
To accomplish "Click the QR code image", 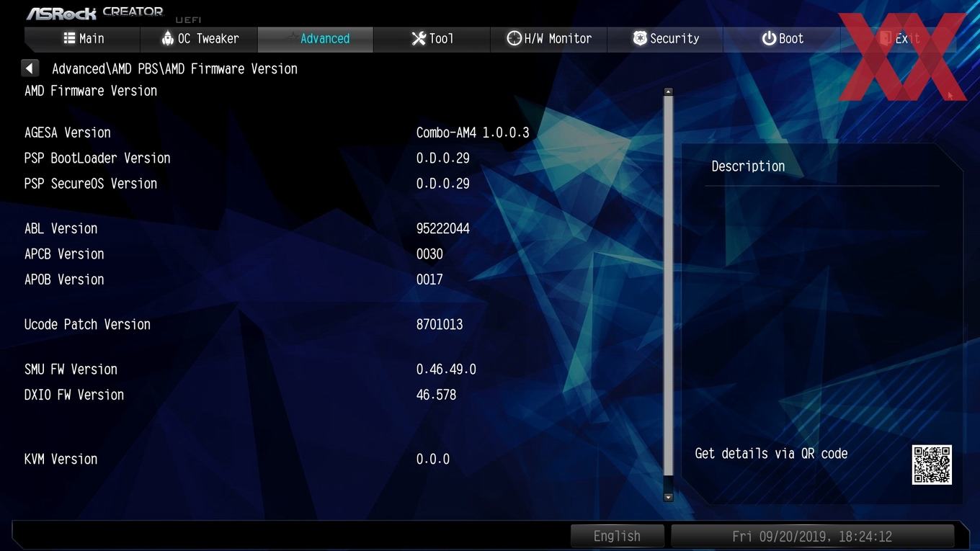I will click(932, 465).
